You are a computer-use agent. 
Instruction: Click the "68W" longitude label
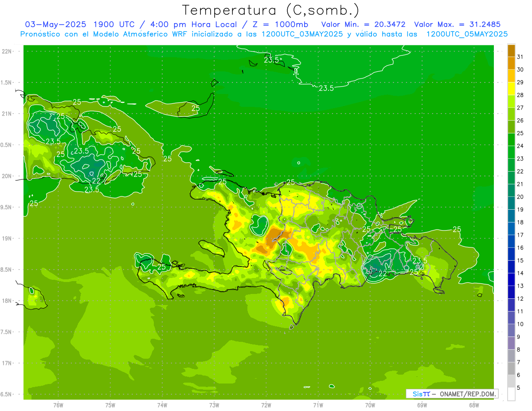click(x=474, y=405)
